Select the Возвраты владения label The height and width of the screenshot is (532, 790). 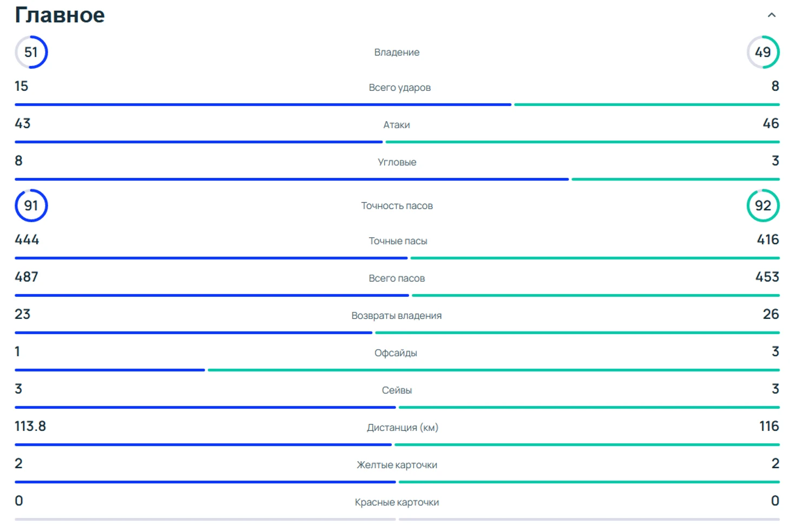point(397,316)
